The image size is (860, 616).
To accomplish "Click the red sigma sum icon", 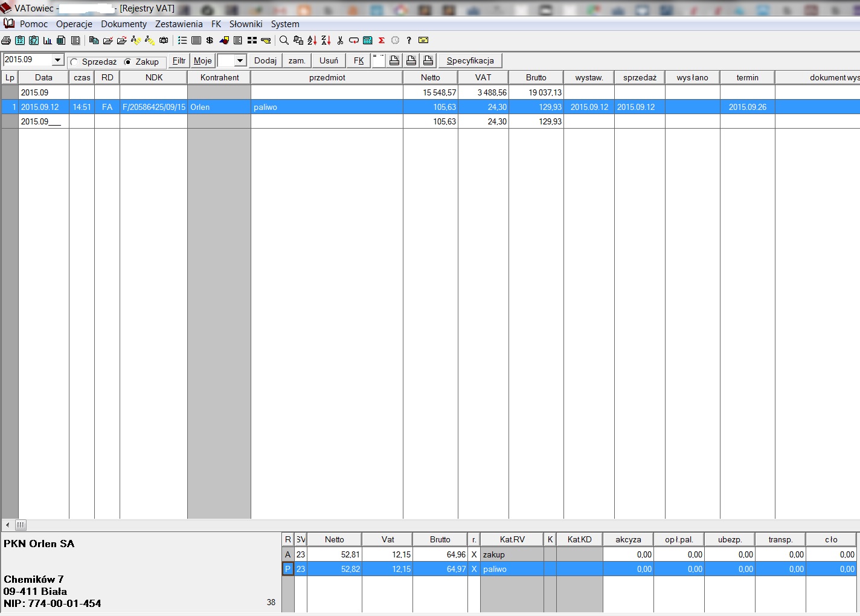I will pos(382,40).
